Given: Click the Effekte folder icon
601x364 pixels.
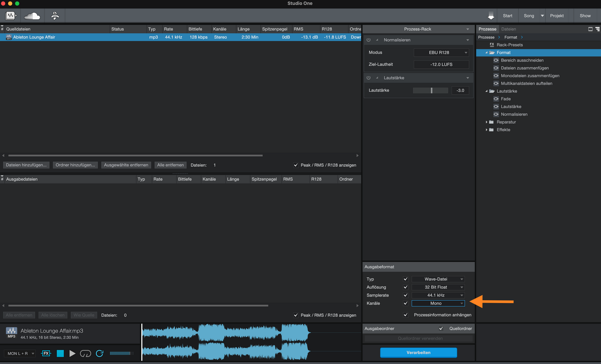Looking at the screenshot, I should 492,130.
